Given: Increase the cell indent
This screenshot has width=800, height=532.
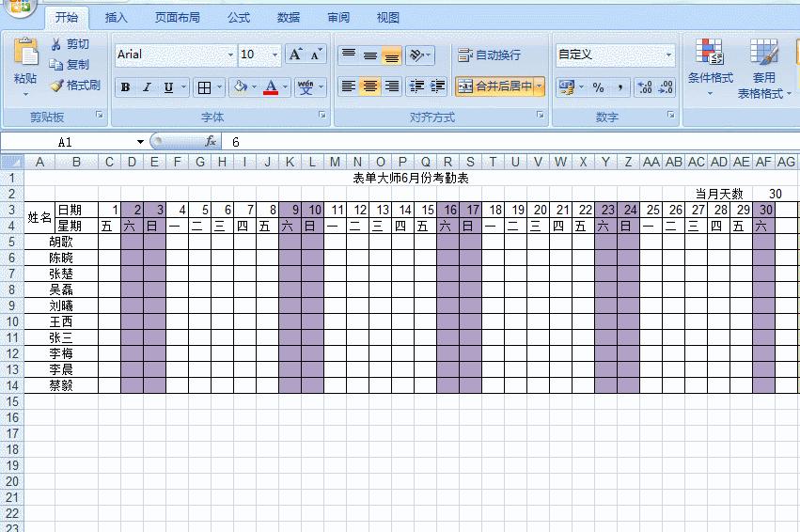Looking at the screenshot, I should tap(438, 86).
